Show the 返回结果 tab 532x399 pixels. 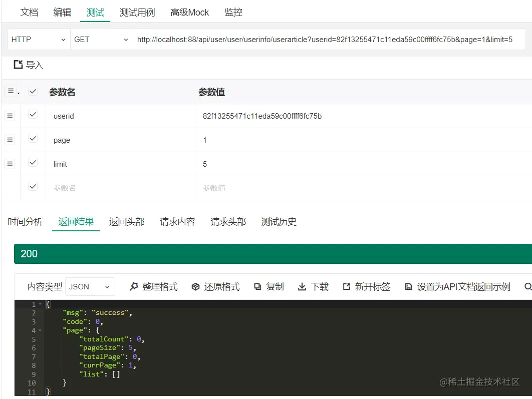[76, 222]
